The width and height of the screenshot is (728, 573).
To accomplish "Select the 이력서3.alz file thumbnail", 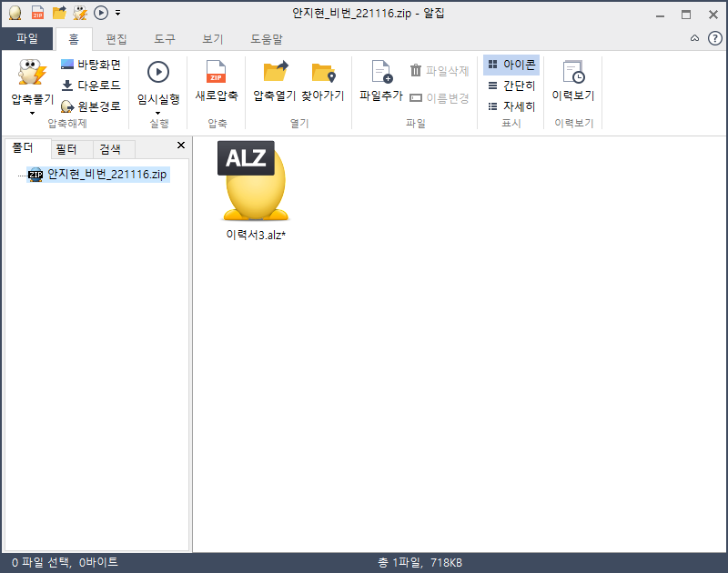I will [x=254, y=180].
